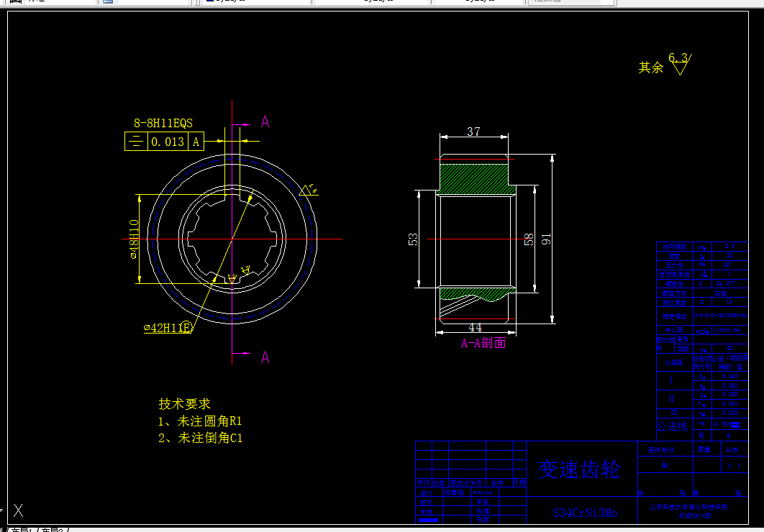
Task: Select the 未注倒角C1 note line
Action: [200, 438]
